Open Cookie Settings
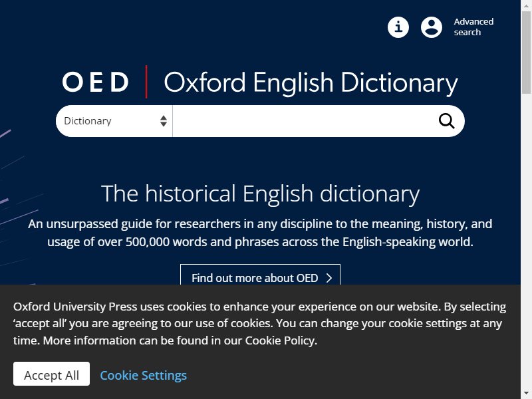This screenshot has height=399, width=532. pos(143,375)
